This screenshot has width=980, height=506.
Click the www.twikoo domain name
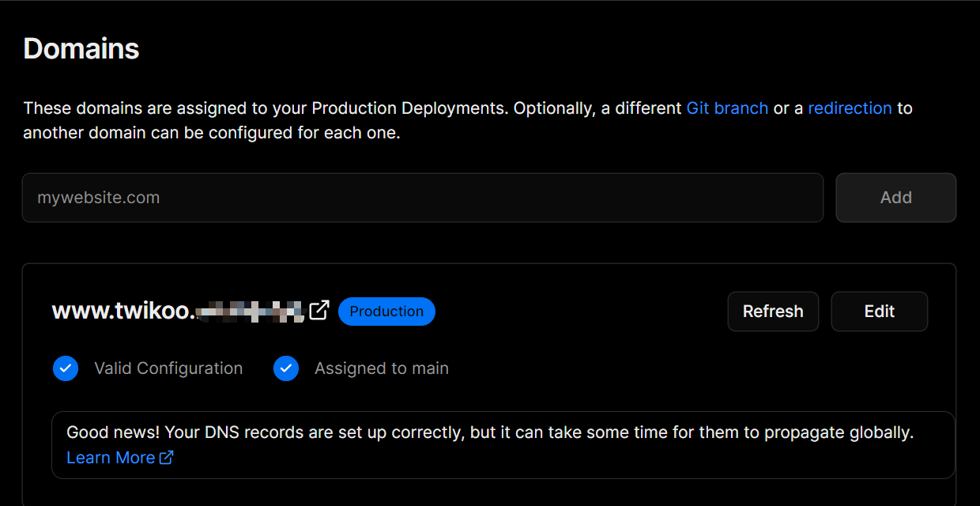coord(122,312)
